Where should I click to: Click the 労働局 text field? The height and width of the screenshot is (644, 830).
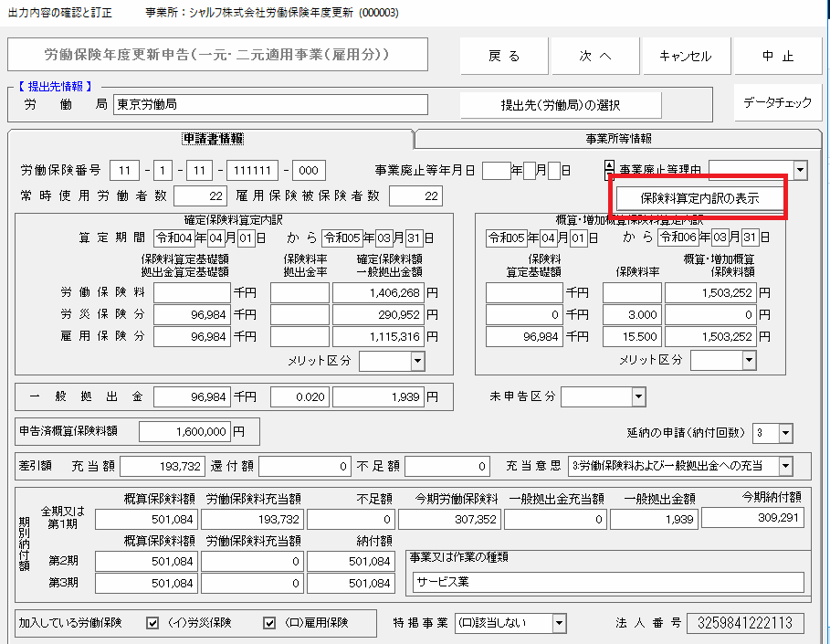click(x=270, y=104)
